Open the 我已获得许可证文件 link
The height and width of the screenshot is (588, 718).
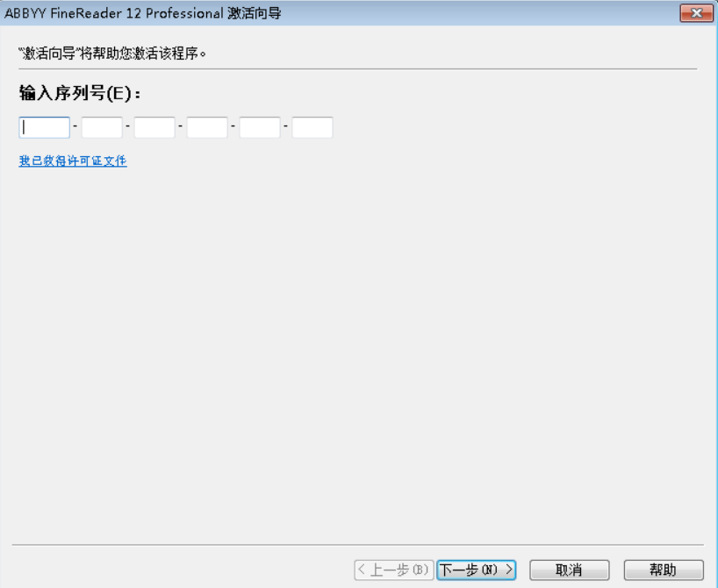click(x=73, y=161)
